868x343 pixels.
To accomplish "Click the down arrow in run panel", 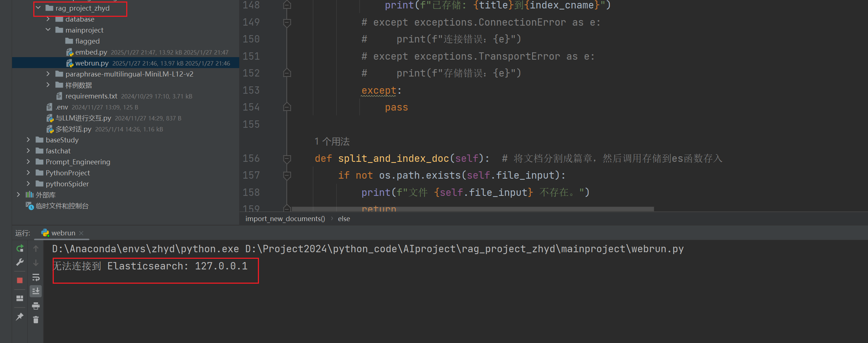I will tap(36, 263).
